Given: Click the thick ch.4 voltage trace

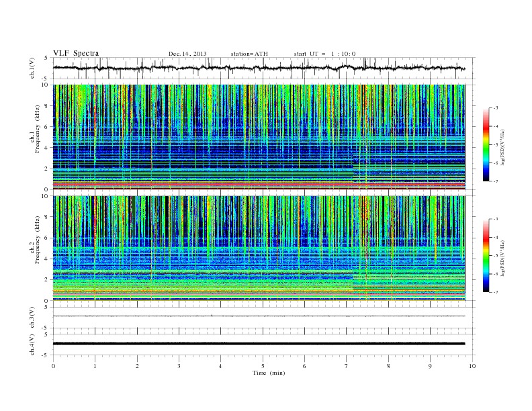Looking at the screenshot, I should click(259, 344).
